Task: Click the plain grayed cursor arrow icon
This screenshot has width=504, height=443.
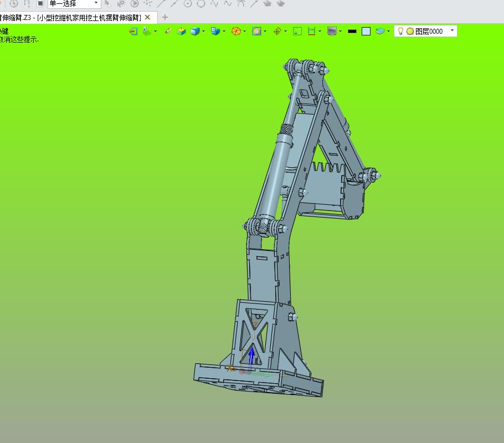Action: point(107,4)
